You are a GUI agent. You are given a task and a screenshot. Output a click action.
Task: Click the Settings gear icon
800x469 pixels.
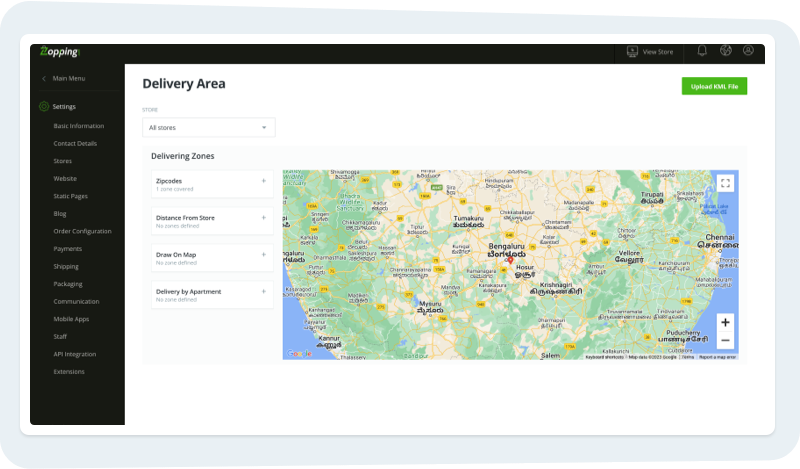pos(44,106)
